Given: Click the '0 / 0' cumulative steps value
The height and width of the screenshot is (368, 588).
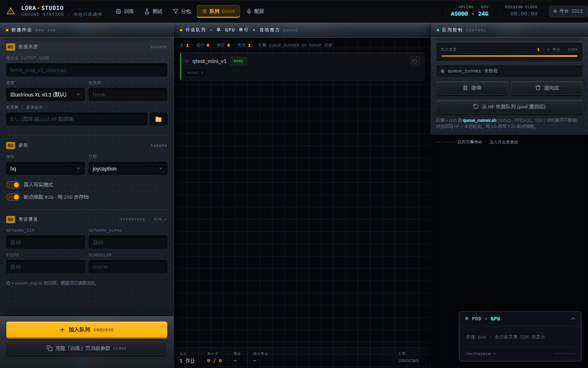Looking at the screenshot, I should pos(214,361).
